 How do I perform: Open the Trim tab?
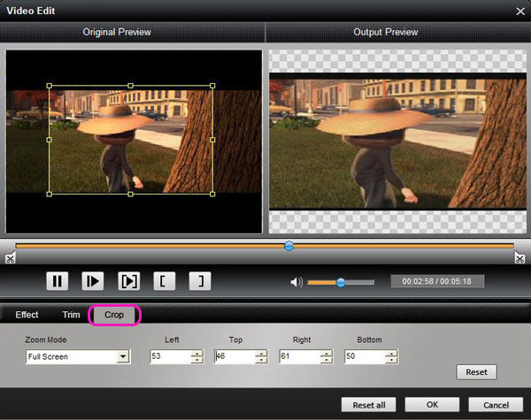[x=71, y=315]
